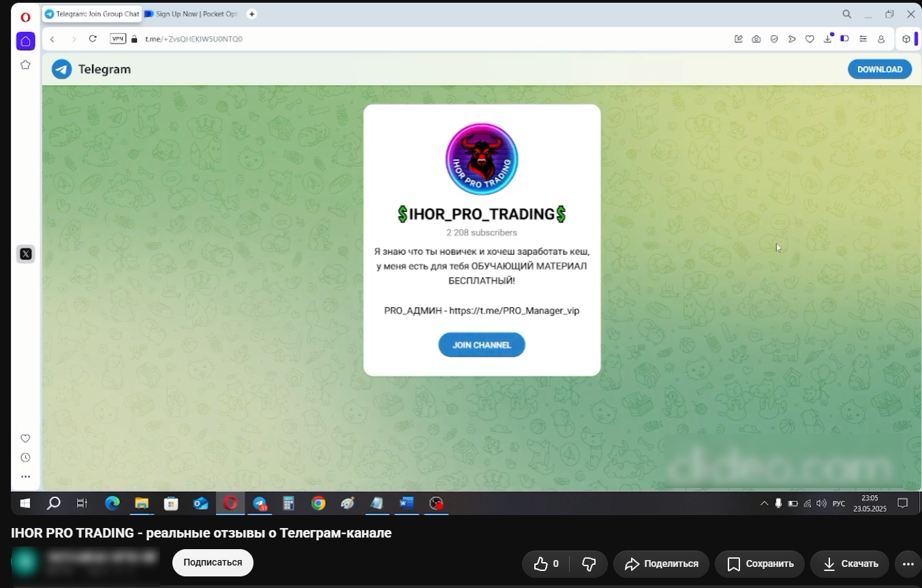922x588 pixels.
Task: Open Google Chrome in the taskbar
Action: pyautogui.click(x=318, y=504)
